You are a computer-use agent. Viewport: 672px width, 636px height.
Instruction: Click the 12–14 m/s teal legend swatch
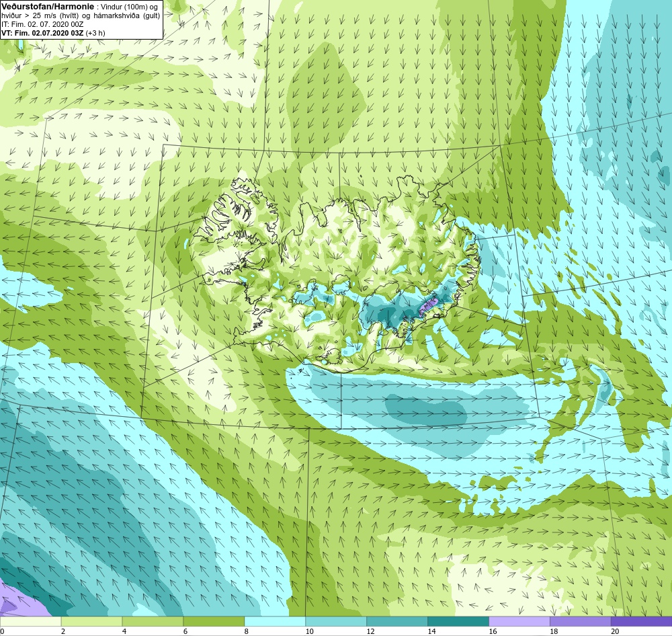(397, 621)
